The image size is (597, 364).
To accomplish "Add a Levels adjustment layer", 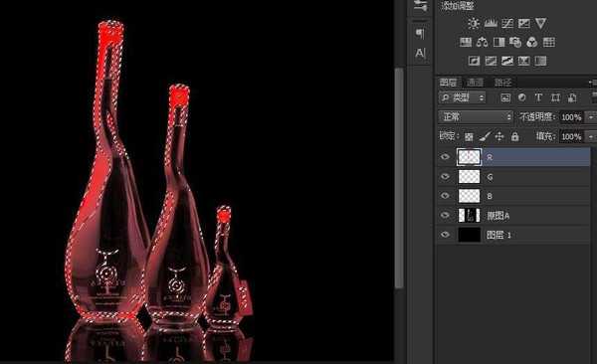I will (x=491, y=24).
